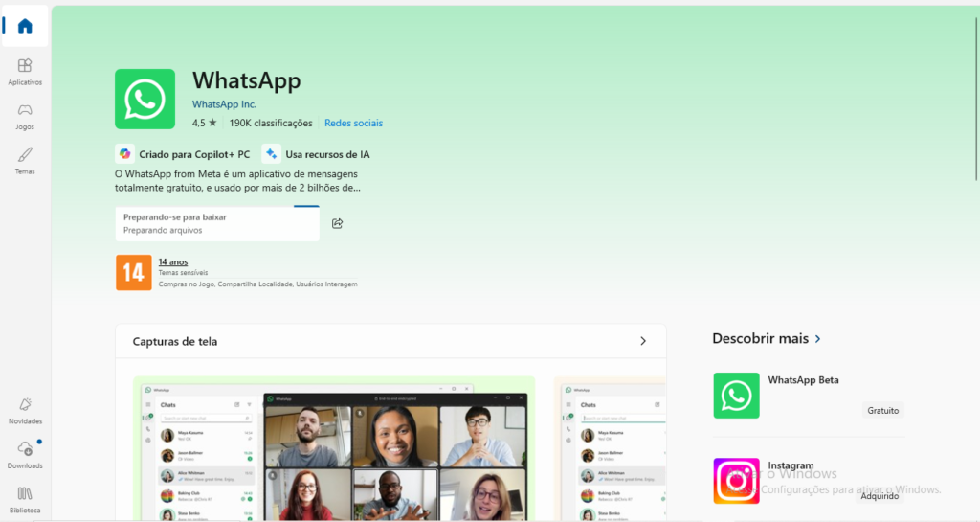This screenshot has height=522, width=980.
Task: Click the orange 14 age rating badge
Action: [134, 273]
